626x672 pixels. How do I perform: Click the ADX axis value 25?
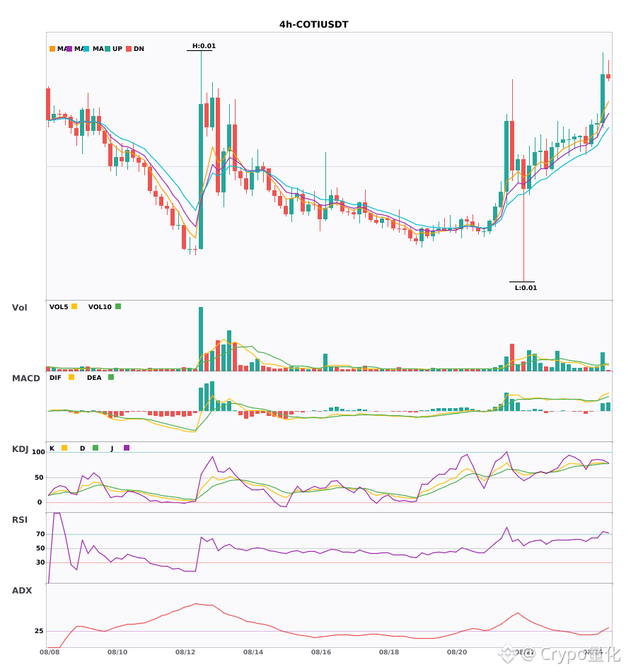(39, 631)
